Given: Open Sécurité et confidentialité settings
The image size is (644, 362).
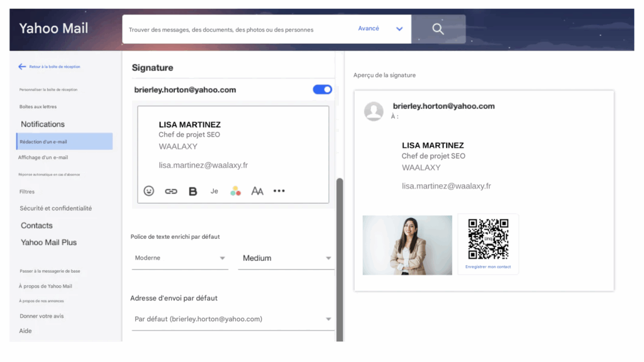Looking at the screenshot, I should tap(55, 209).
